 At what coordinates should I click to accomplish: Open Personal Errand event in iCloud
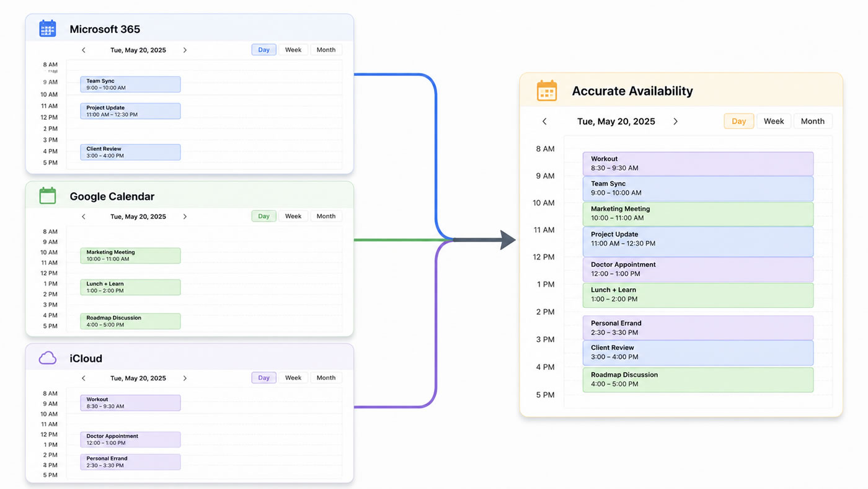[x=130, y=462]
